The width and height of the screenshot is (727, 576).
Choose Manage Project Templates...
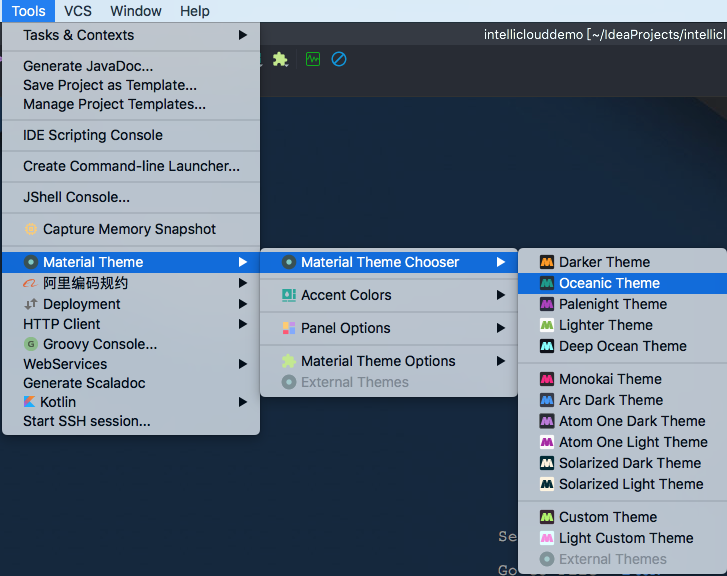coord(115,104)
